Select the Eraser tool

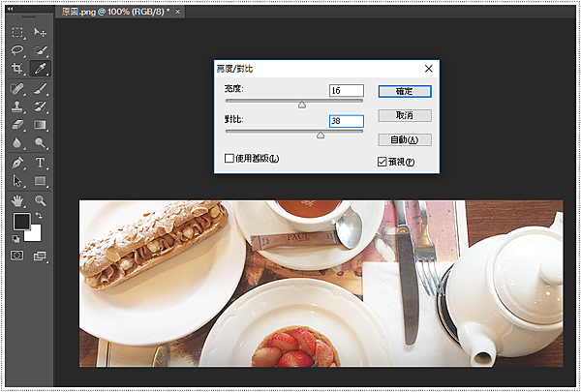pos(17,125)
